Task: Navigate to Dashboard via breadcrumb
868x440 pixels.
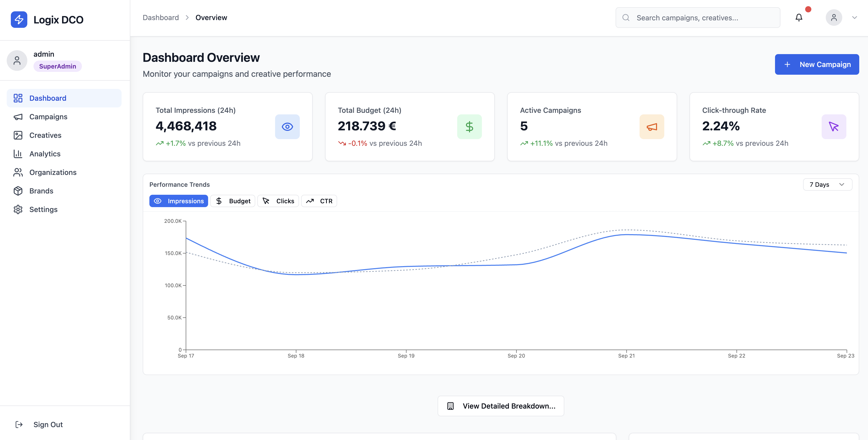Action: [161, 17]
